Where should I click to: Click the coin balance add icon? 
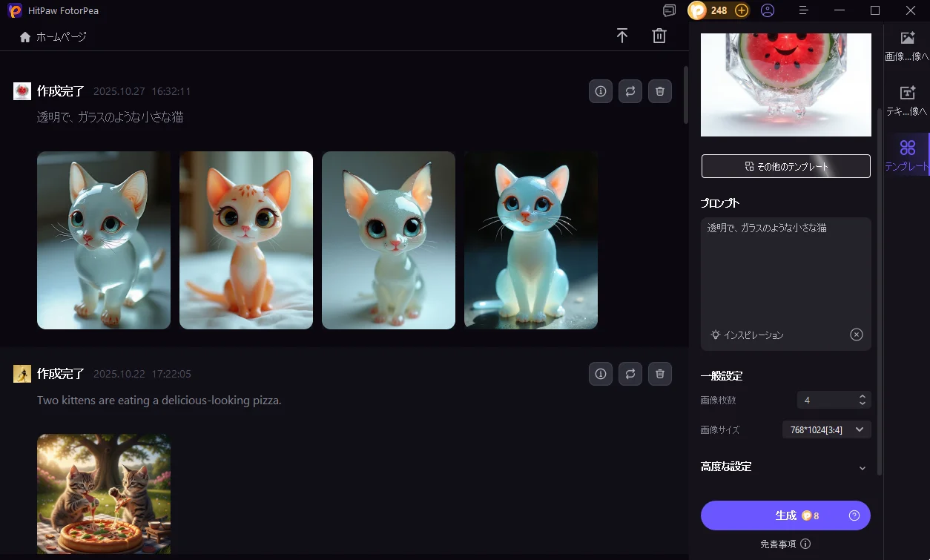(x=740, y=10)
